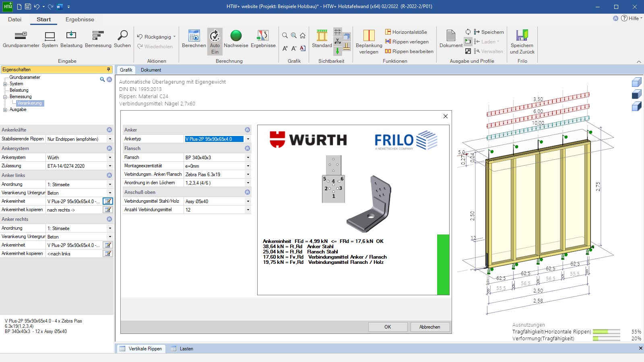Open the Dokument output icon
The width and height of the screenshot is (644, 362).
tap(451, 39)
